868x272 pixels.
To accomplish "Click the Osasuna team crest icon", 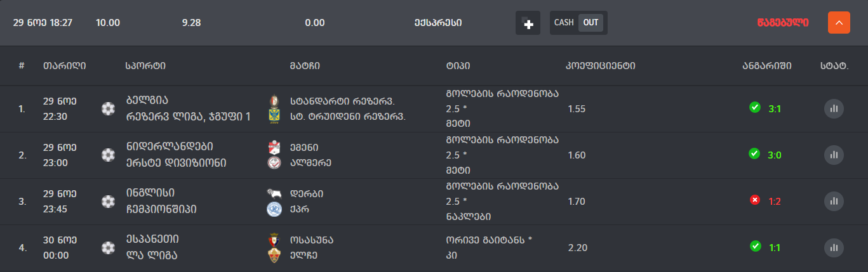I will coord(274,240).
